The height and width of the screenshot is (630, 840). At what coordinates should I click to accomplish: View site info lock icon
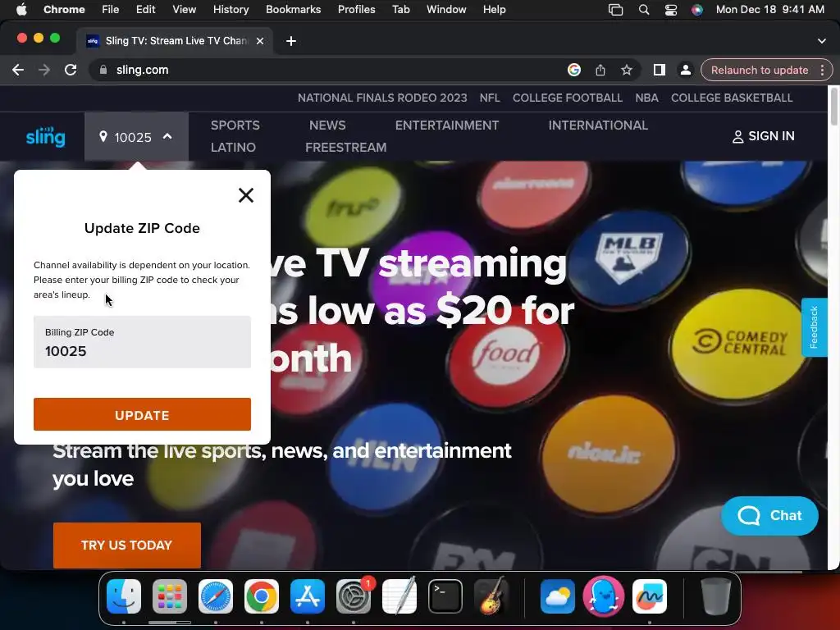(x=103, y=71)
